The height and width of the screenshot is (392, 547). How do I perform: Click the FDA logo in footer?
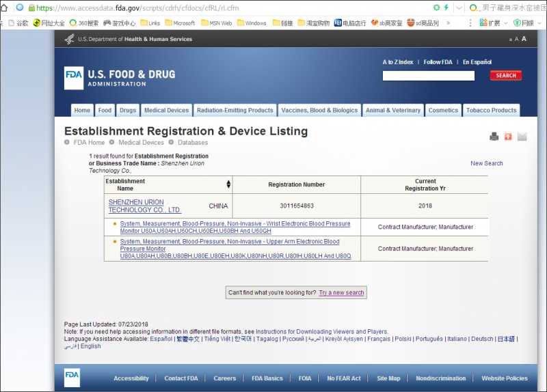click(x=72, y=377)
